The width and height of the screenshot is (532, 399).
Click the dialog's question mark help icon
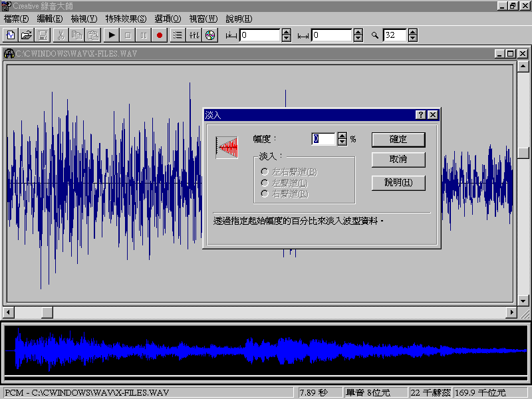421,115
